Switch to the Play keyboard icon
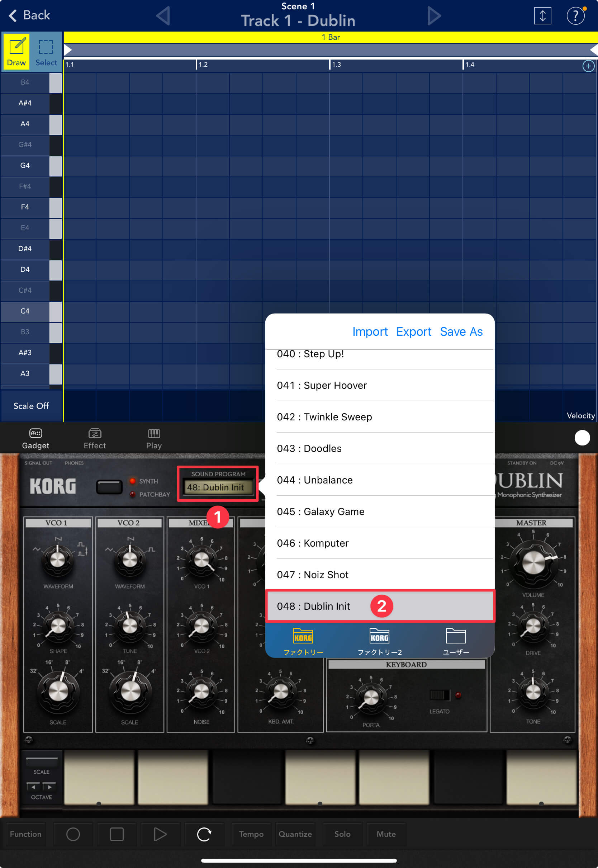Viewport: 598px width, 868px height. click(x=153, y=438)
